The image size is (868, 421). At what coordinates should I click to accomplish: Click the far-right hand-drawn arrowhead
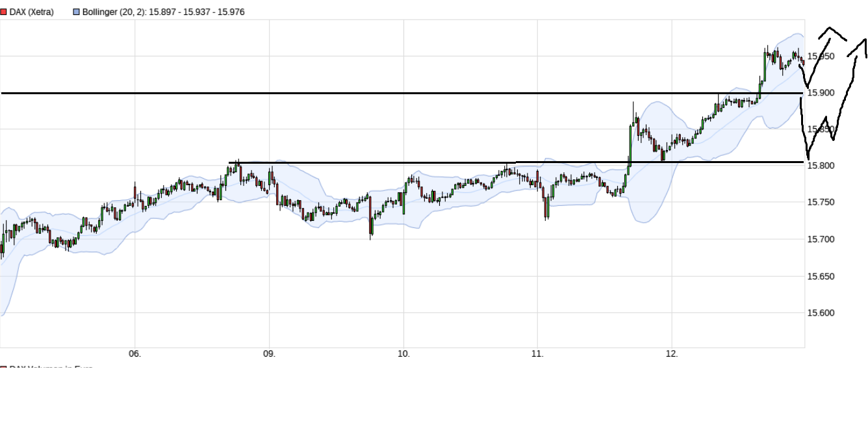[x=863, y=42]
